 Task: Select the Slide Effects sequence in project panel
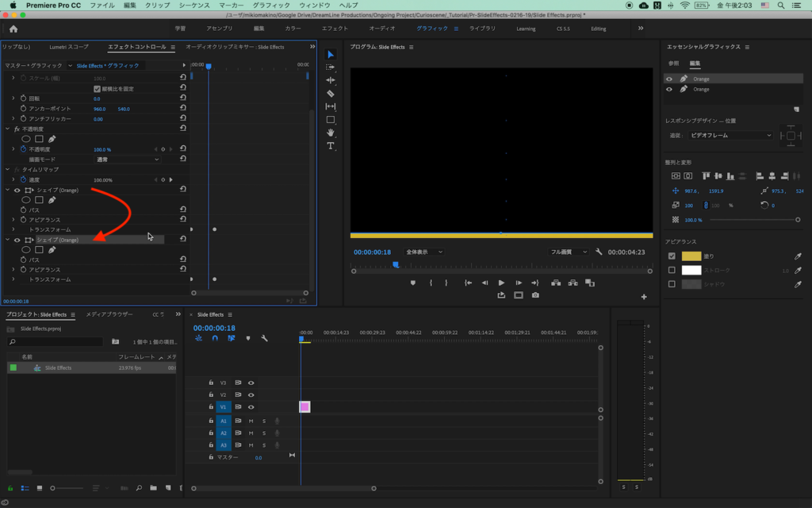58,368
